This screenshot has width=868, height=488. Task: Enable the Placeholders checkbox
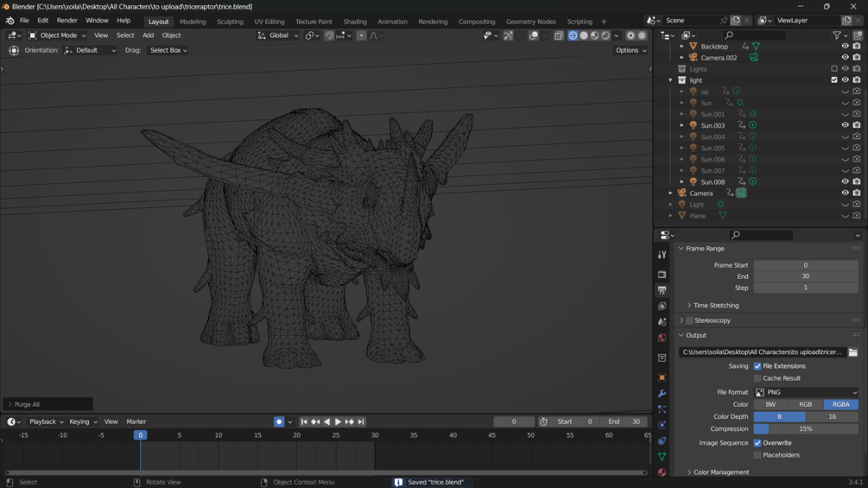[757, 455]
